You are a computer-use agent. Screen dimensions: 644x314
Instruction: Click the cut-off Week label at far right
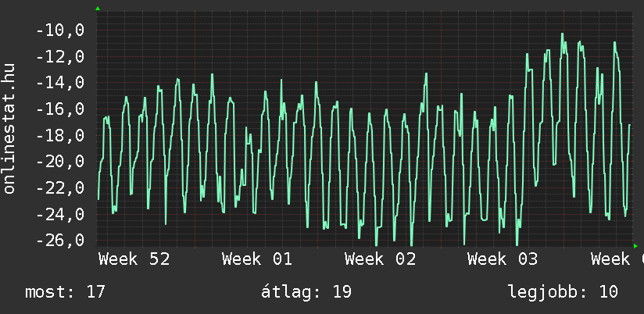(617, 259)
